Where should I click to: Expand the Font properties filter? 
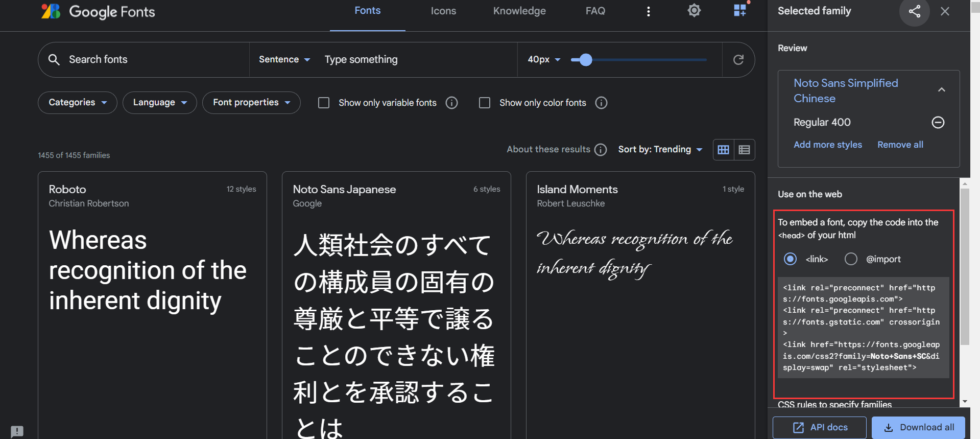[x=251, y=103]
